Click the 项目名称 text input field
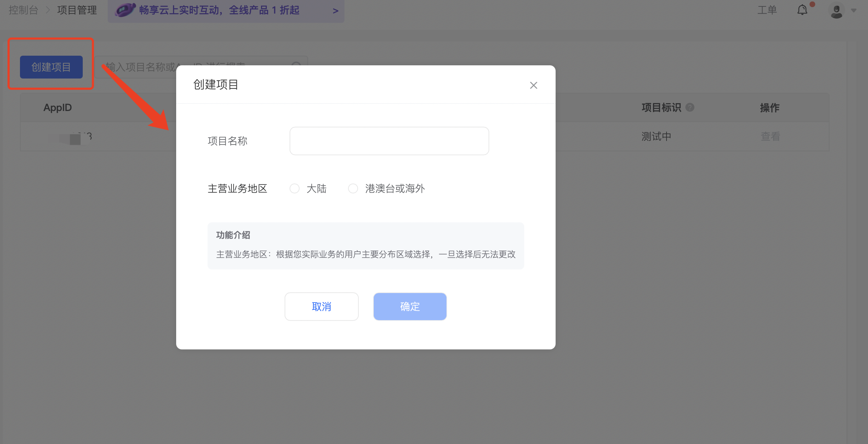The image size is (868, 444). [x=389, y=141]
